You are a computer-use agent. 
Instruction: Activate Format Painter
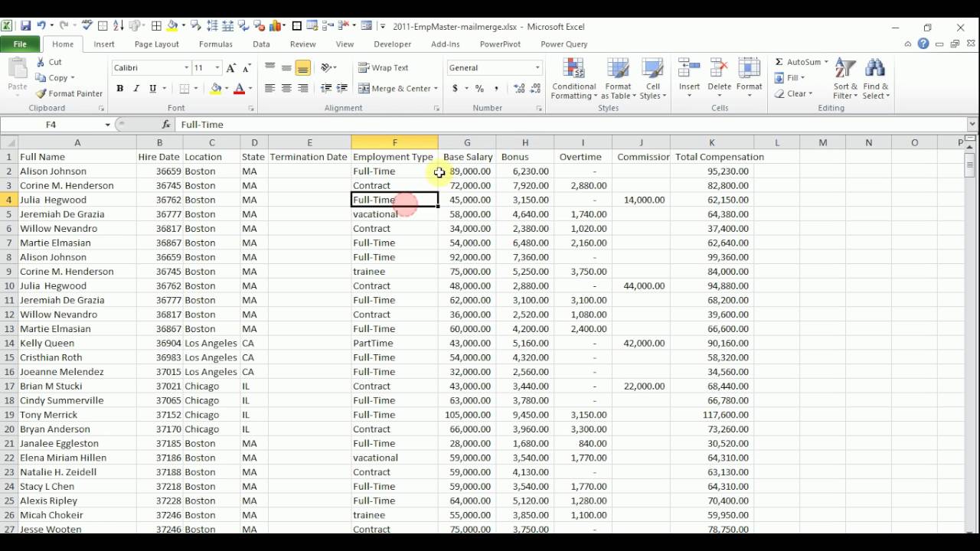click(x=69, y=93)
